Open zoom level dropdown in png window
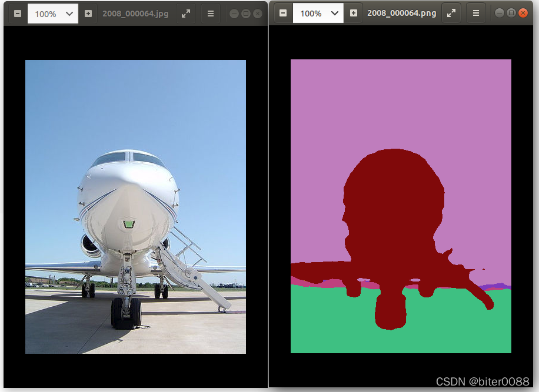The image size is (539, 392). click(334, 13)
